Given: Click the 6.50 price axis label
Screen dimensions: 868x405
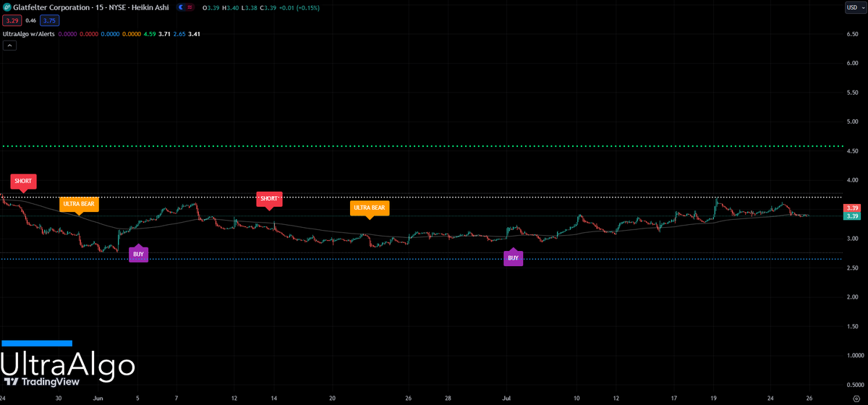Looking at the screenshot, I should tap(851, 34).
